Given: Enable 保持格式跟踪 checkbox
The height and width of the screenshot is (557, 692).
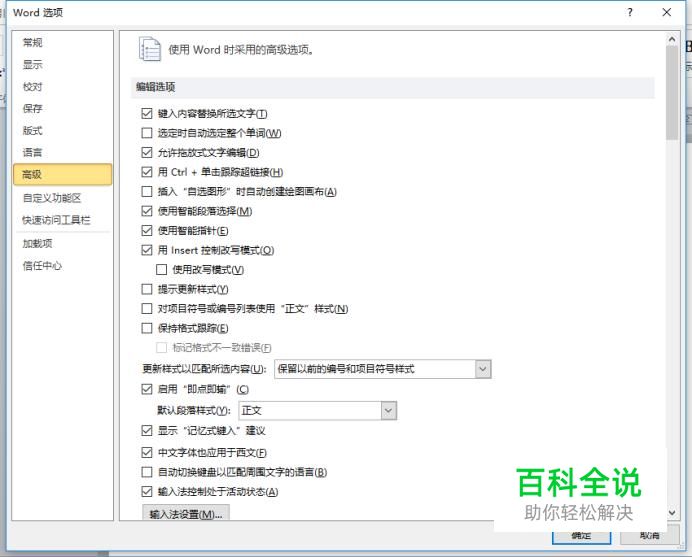Looking at the screenshot, I should tap(147, 328).
